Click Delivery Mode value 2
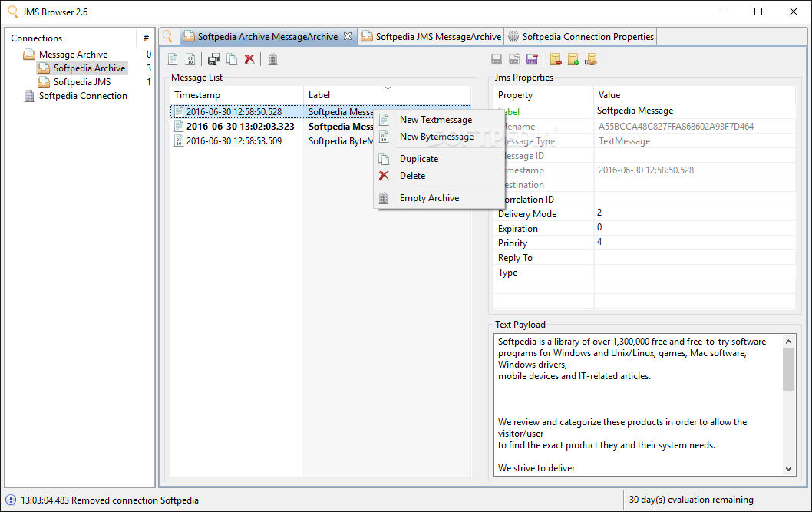This screenshot has height=512, width=812. pos(599,213)
